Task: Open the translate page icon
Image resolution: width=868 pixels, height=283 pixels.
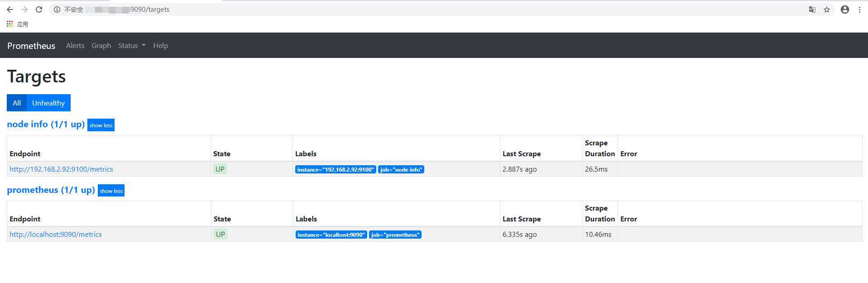Action: click(812, 10)
